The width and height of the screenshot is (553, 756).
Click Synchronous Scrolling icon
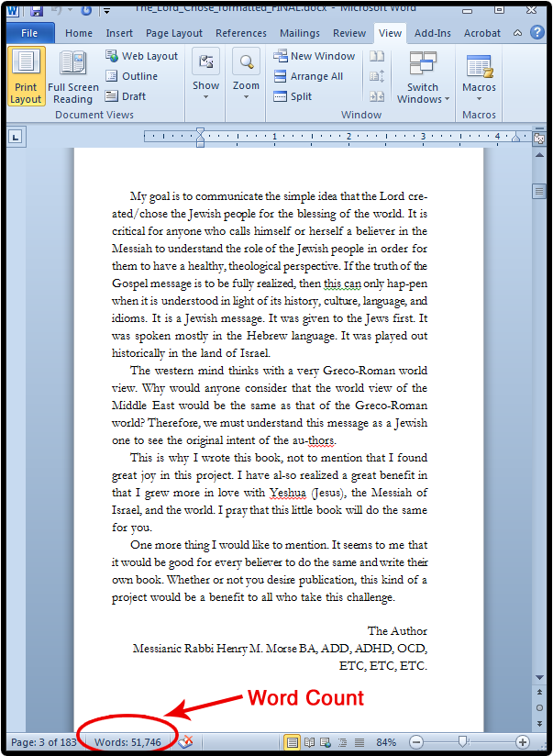pyautogui.click(x=377, y=76)
